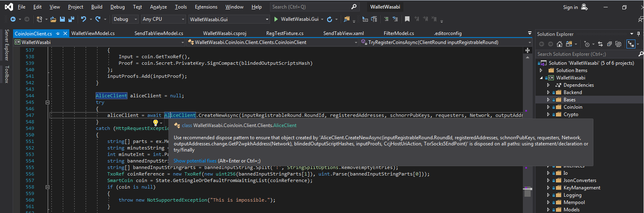Click the feedback icon at toolbar end
644x213 pixels.
pyautogui.click(x=640, y=19)
